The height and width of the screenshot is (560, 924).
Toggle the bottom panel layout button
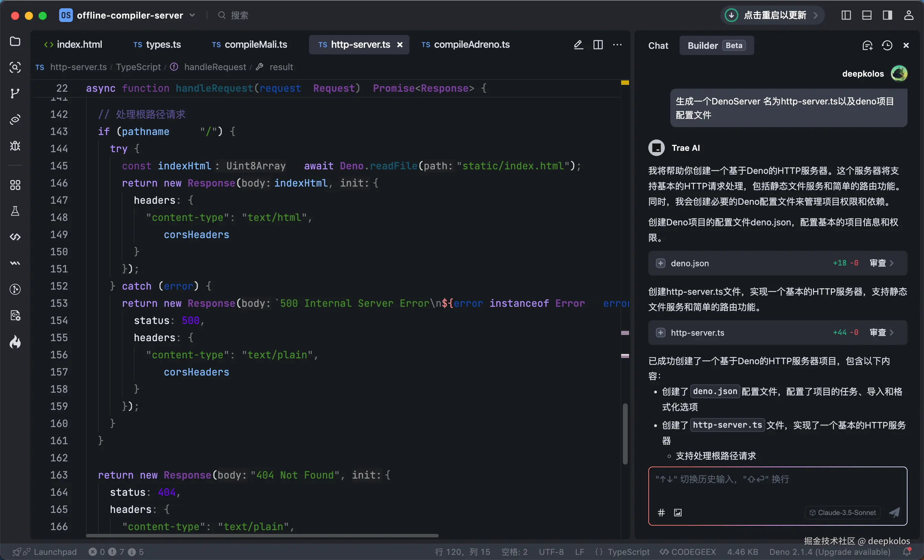coord(867,15)
